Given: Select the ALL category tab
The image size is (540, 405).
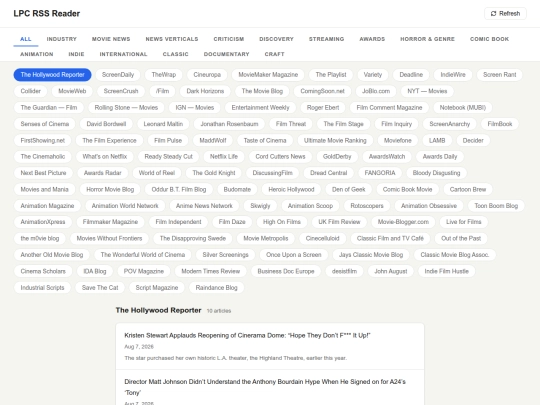Looking at the screenshot, I should [26, 39].
